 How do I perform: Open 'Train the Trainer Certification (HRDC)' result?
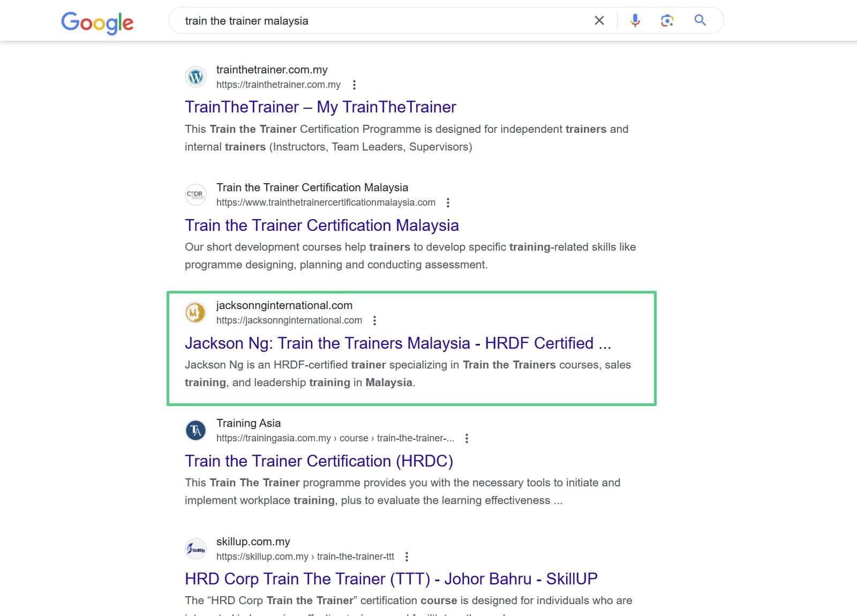tap(319, 461)
